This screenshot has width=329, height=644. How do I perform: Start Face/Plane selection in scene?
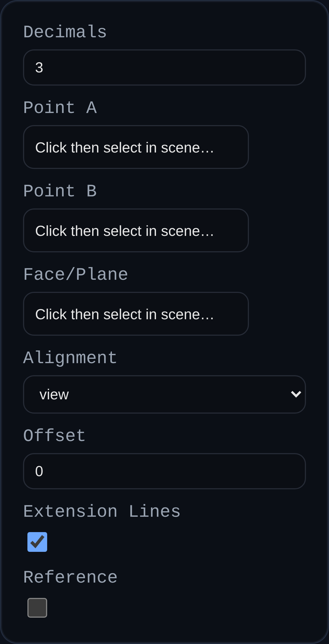click(136, 314)
